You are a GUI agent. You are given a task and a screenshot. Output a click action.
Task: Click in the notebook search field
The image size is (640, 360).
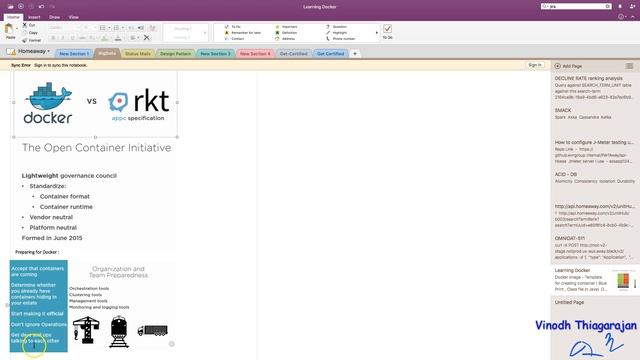[x=576, y=7]
